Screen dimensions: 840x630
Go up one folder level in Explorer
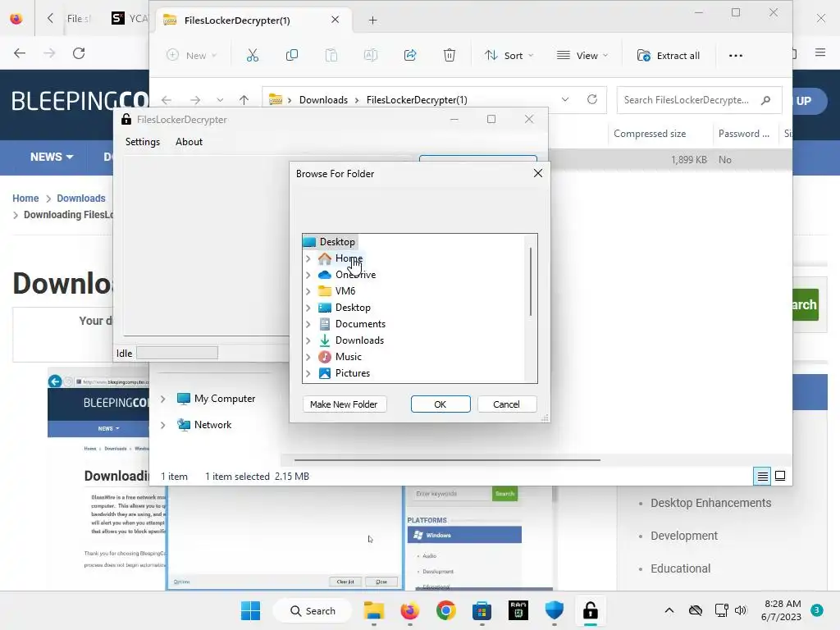coord(244,99)
